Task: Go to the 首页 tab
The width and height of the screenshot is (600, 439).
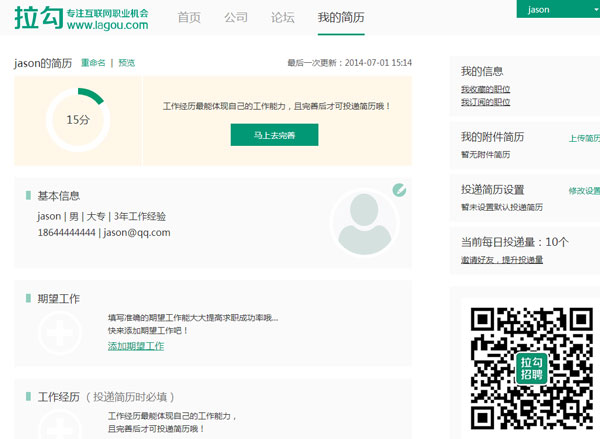Action: coord(189,17)
